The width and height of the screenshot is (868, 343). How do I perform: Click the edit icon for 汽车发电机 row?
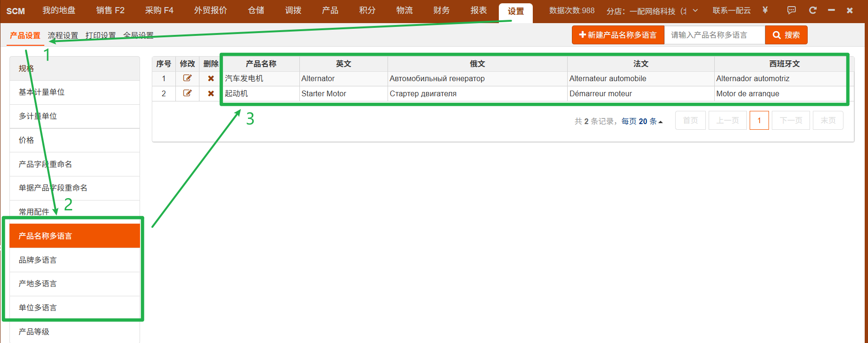point(187,78)
